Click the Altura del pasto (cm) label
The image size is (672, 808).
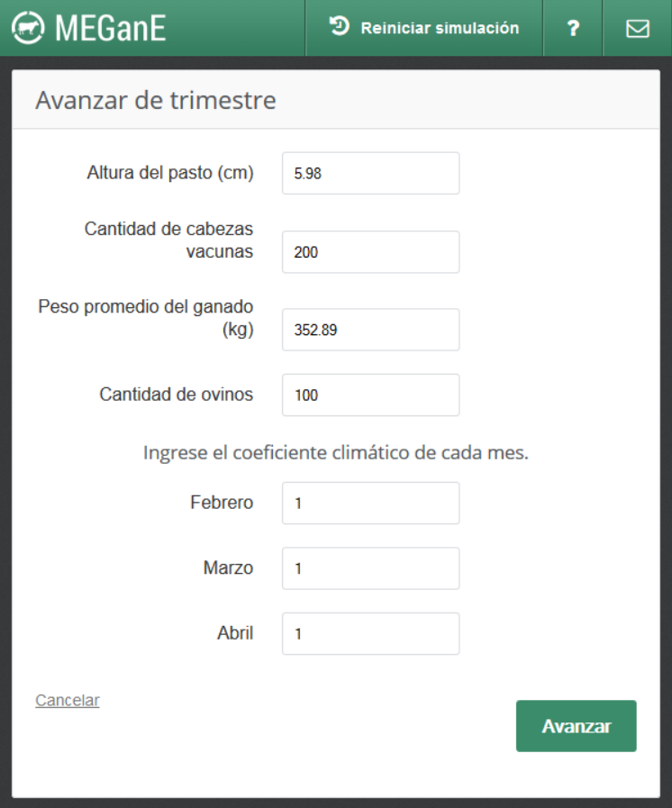[x=170, y=173]
